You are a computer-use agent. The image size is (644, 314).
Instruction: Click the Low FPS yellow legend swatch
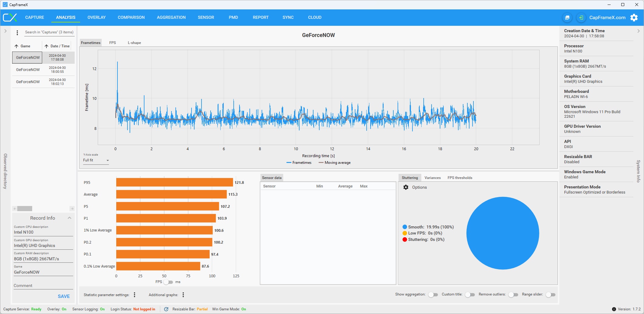pos(405,233)
